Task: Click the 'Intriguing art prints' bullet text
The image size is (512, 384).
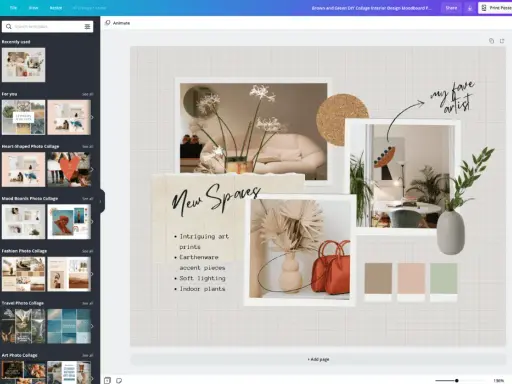Action: (x=204, y=241)
